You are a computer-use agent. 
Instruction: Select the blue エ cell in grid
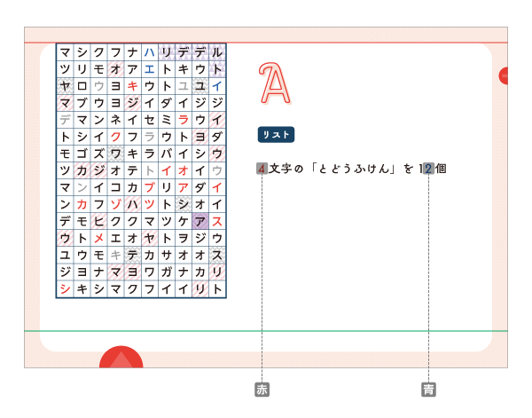point(149,69)
